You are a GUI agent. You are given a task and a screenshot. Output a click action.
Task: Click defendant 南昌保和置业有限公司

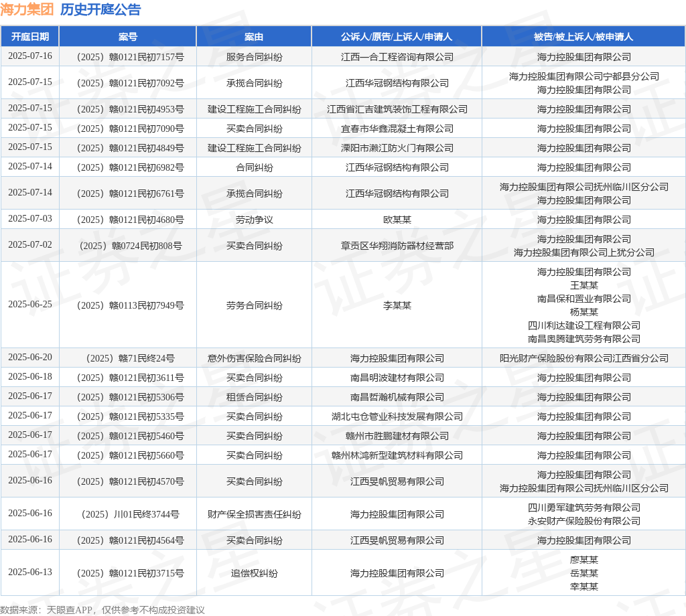point(584,299)
